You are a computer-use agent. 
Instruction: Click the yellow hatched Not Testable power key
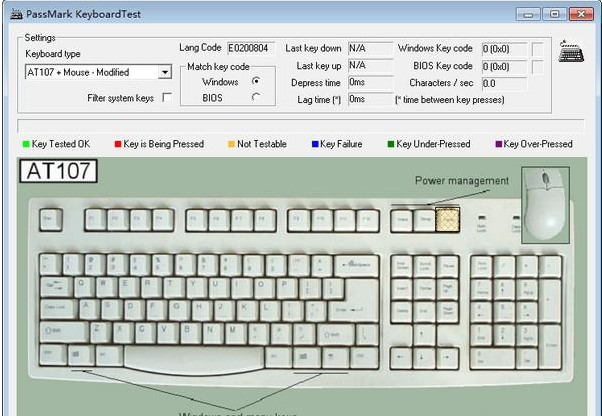click(x=448, y=220)
